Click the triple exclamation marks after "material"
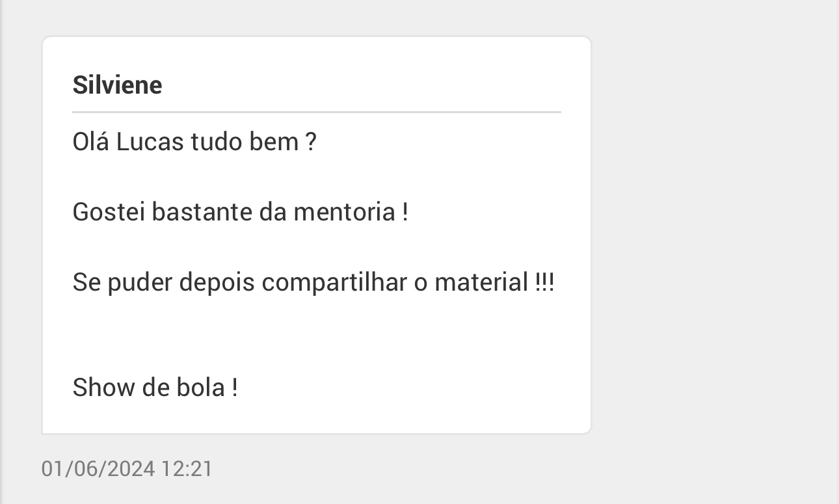Screen dimensions: 839x504 click(544, 282)
